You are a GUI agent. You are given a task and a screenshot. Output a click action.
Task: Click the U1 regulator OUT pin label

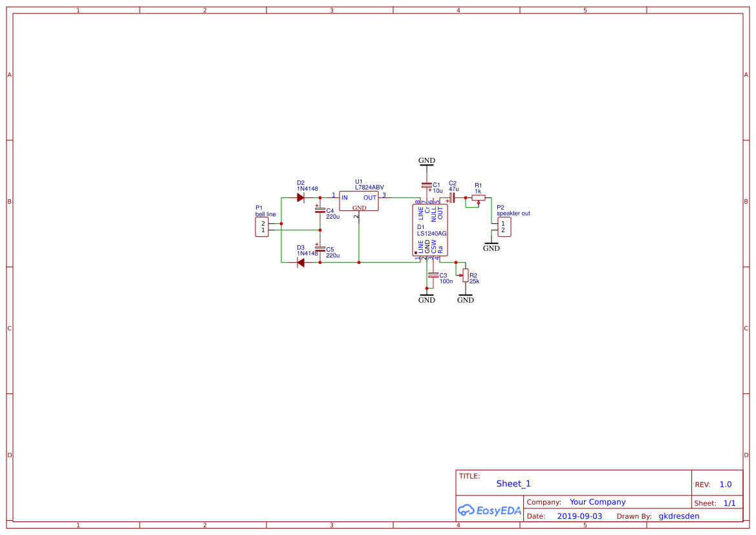(370, 198)
